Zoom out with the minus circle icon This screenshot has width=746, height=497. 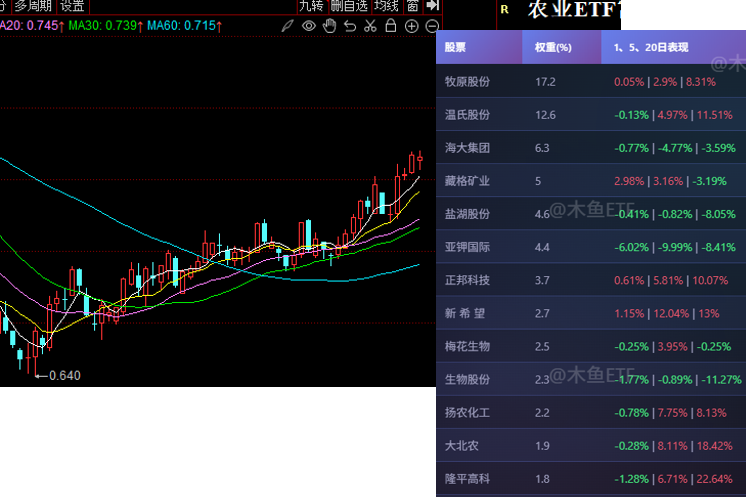(x=431, y=26)
